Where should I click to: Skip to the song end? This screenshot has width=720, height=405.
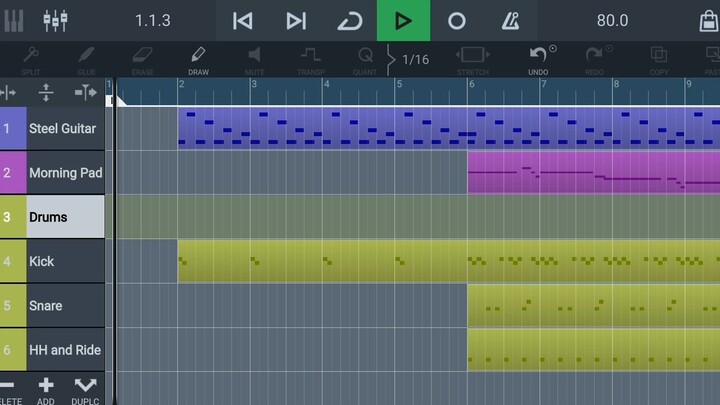[x=296, y=21]
